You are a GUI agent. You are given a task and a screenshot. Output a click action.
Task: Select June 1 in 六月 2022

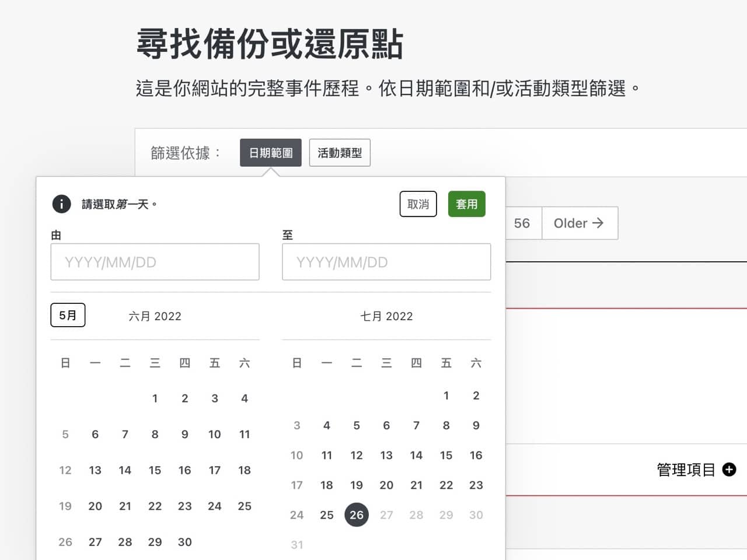coord(155,398)
